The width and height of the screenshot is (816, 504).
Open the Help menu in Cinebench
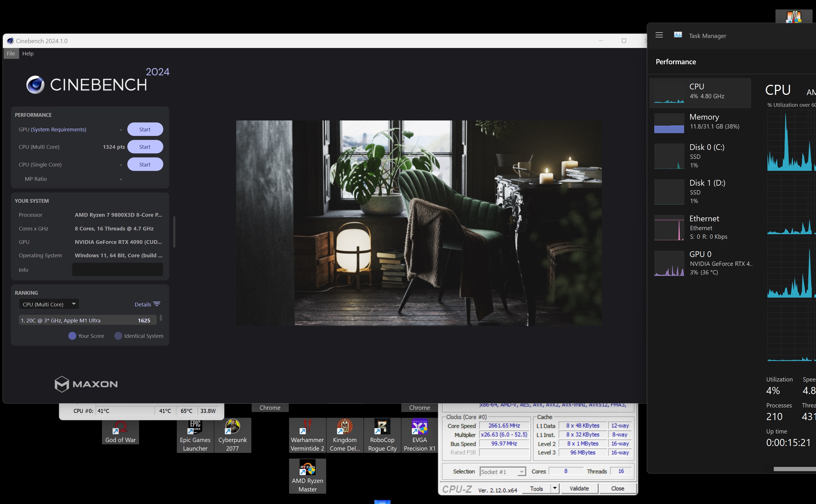[28, 53]
